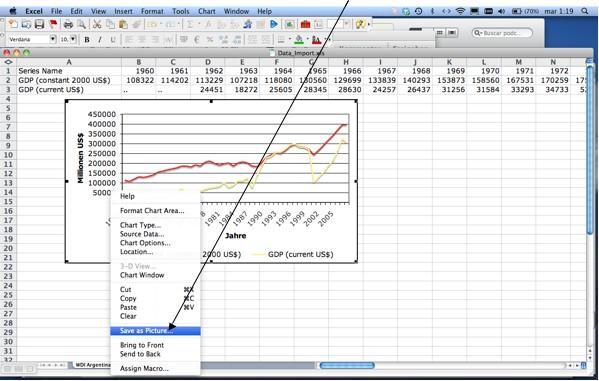Click the Cut scissors icon

click(x=97, y=24)
